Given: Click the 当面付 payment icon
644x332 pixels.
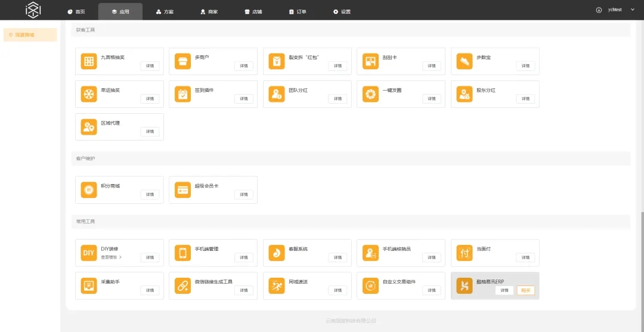Looking at the screenshot, I should pyautogui.click(x=465, y=253).
